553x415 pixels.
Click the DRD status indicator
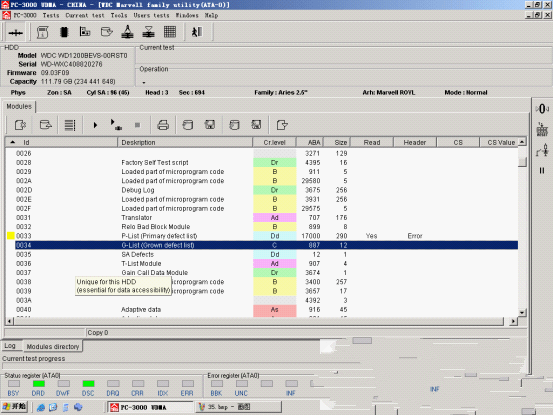coord(38,384)
